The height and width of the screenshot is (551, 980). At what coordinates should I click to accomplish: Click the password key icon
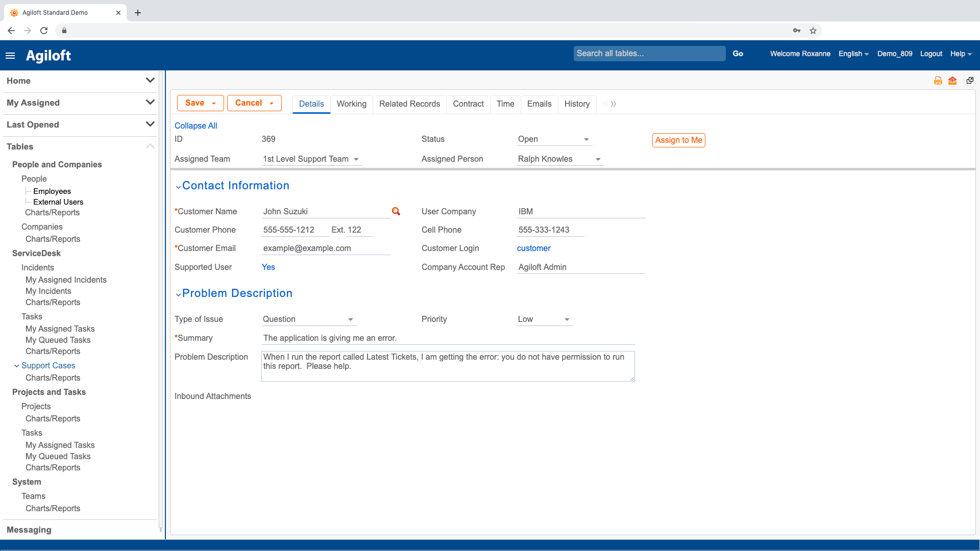tap(796, 31)
